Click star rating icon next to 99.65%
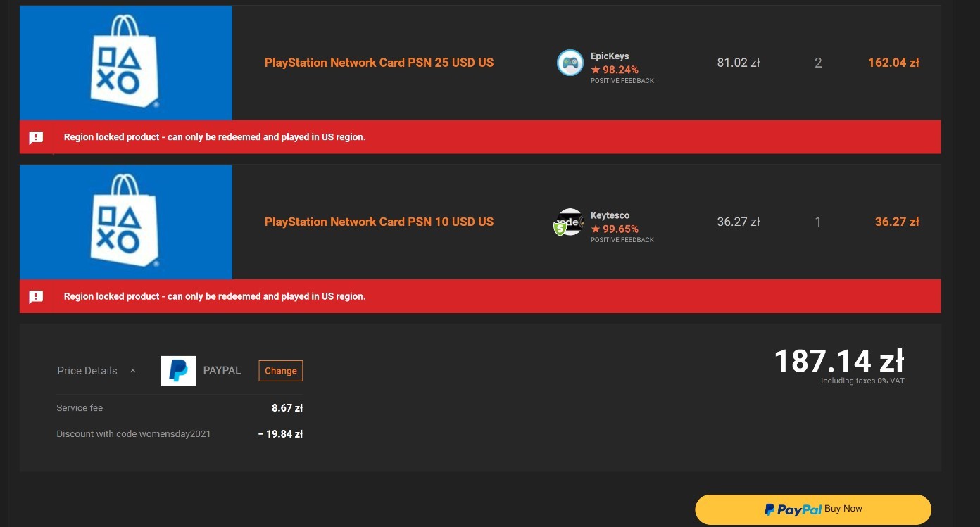The height and width of the screenshot is (527, 980). (596, 229)
